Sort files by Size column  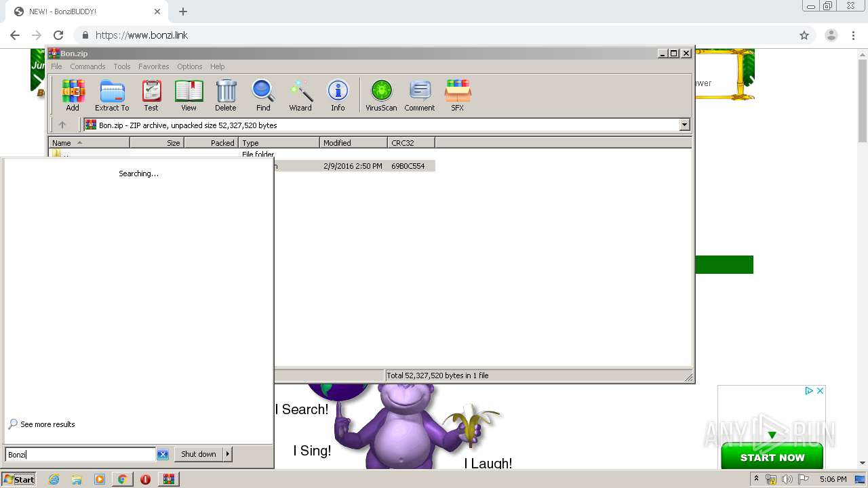click(157, 143)
